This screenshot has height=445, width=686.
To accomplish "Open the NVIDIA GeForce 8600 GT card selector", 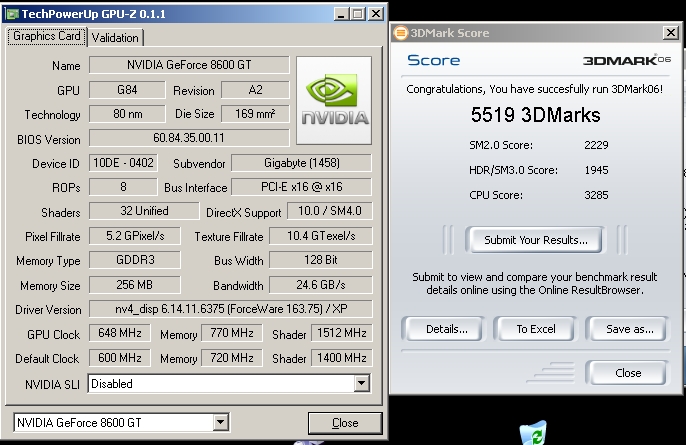I will pyautogui.click(x=121, y=422).
